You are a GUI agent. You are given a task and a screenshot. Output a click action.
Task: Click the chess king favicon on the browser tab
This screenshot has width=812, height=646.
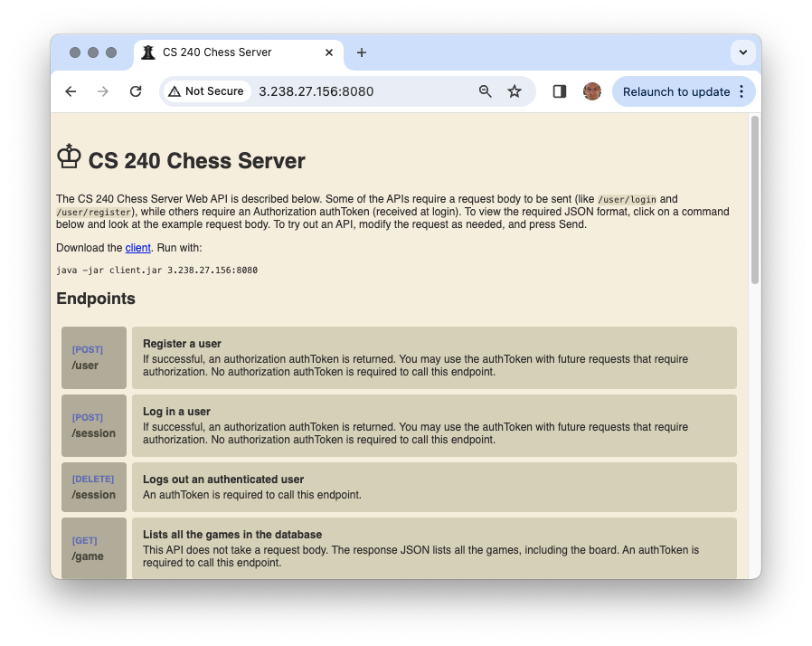point(147,52)
